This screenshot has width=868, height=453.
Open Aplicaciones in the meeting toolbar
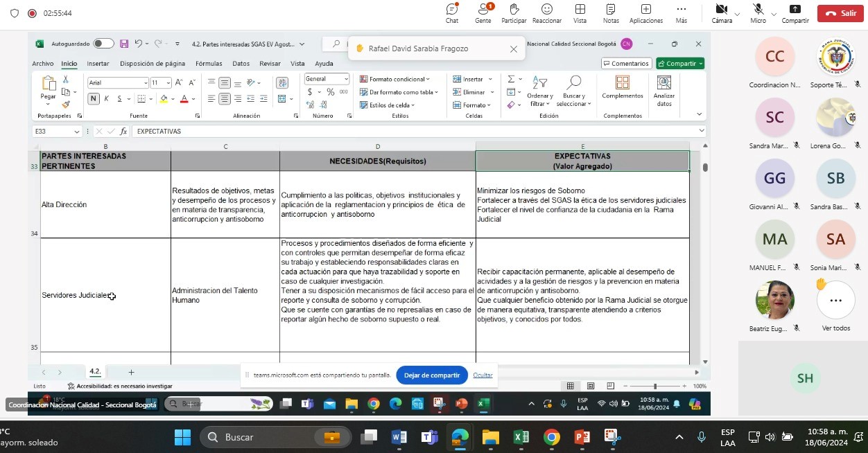[645, 13]
